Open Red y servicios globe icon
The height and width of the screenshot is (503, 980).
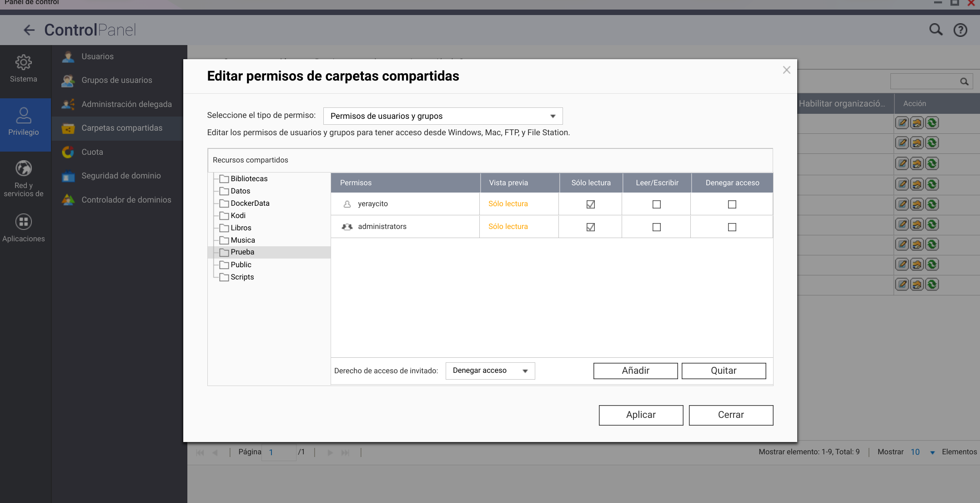24,169
